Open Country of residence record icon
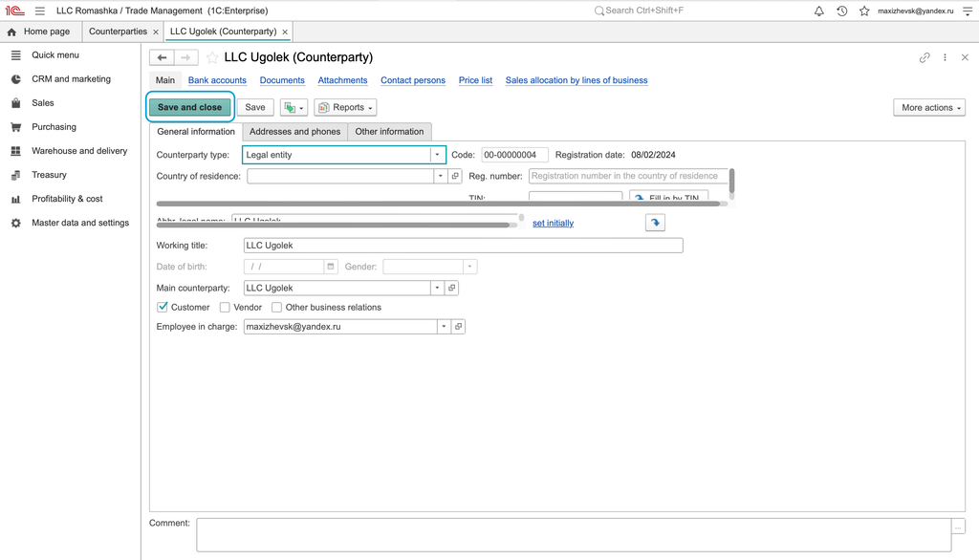 tap(455, 176)
